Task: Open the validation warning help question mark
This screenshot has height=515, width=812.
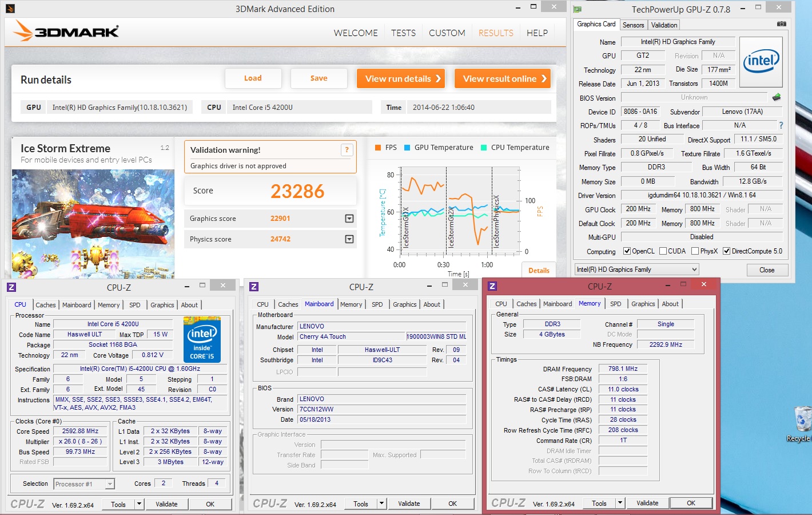Action: (x=346, y=150)
